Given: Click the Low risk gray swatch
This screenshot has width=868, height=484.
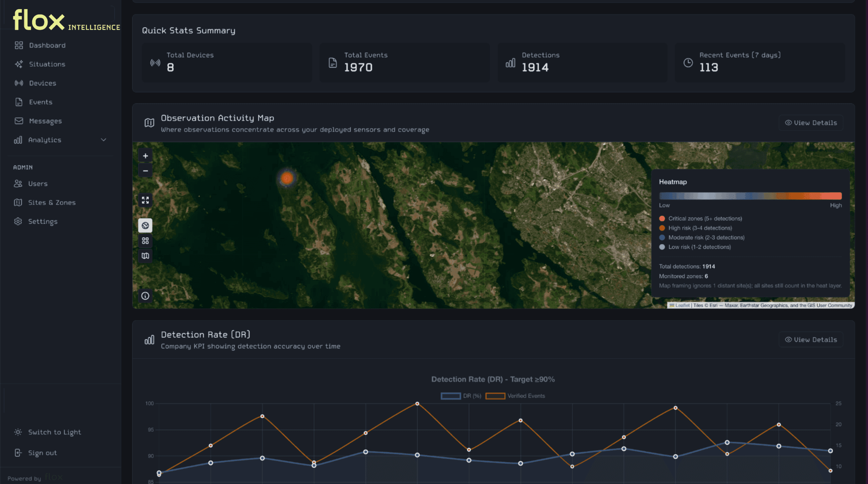Looking at the screenshot, I should [662, 247].
